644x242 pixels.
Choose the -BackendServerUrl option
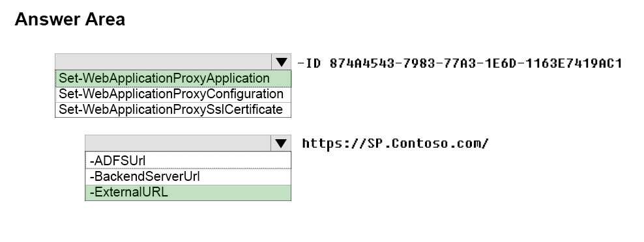point(188,176)
